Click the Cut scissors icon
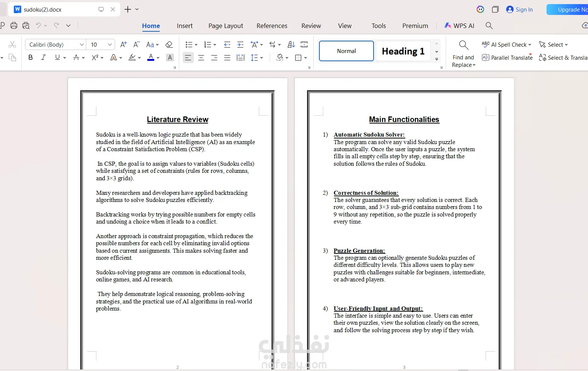 [x=12, y=44]
